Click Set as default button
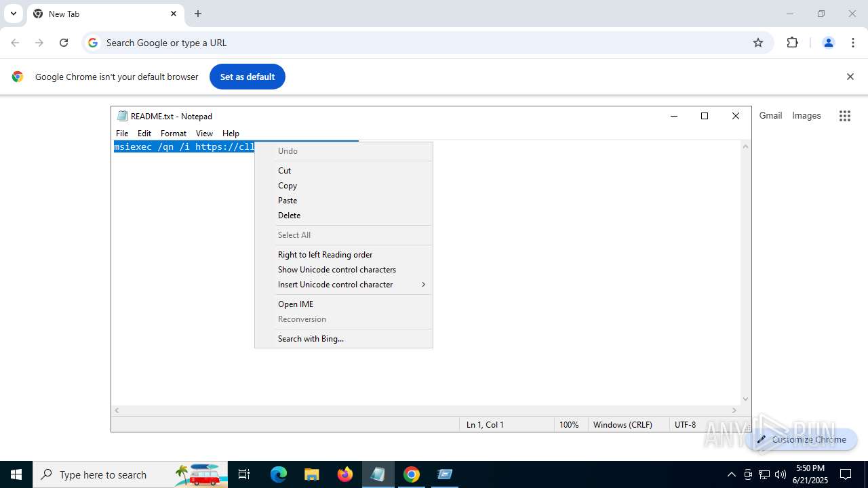Viewport: 868px width, 488px height. pyautogui.click(x=248, y=77)
